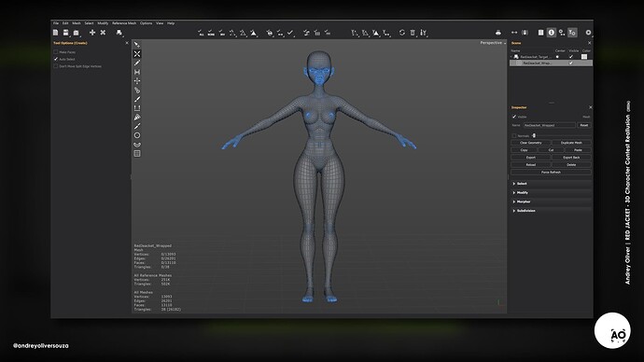
Task: Enable Don't Move Split Edge Vertices checkbox
Action: coord(55,66)
